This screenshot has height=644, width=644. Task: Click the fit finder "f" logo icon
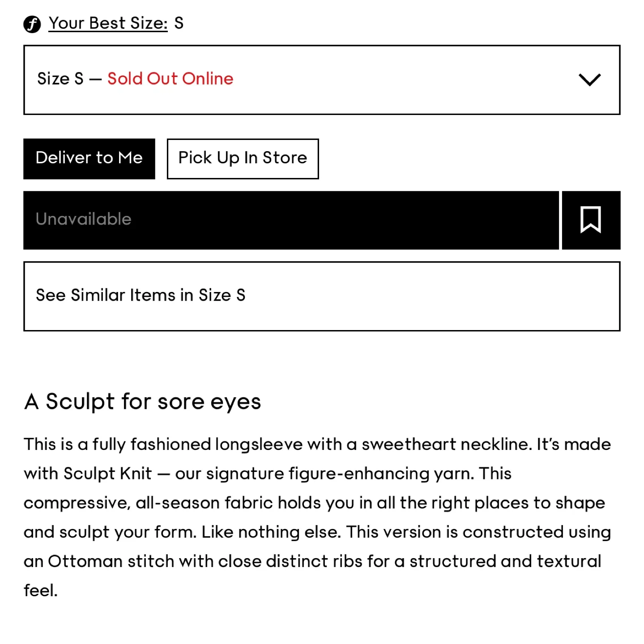32,24
